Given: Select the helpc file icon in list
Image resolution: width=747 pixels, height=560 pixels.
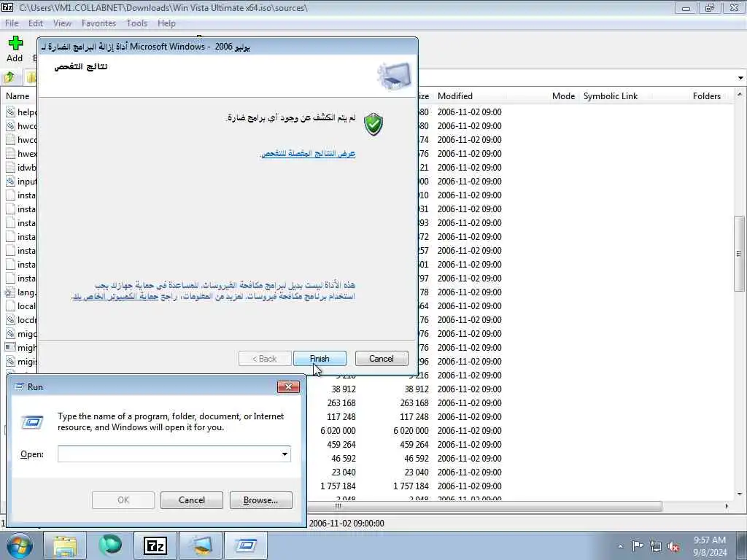Looking at the screenshot, I should (10, 112).
